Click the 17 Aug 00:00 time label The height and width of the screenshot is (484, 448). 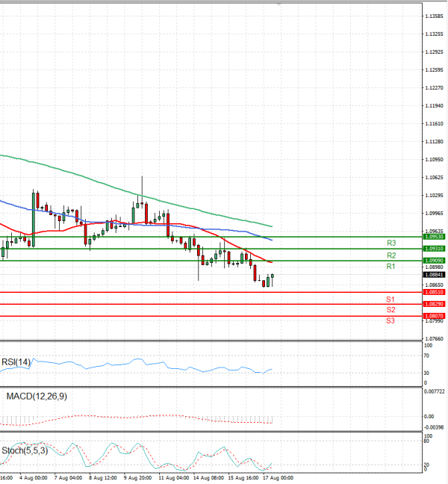click(278, 478)
